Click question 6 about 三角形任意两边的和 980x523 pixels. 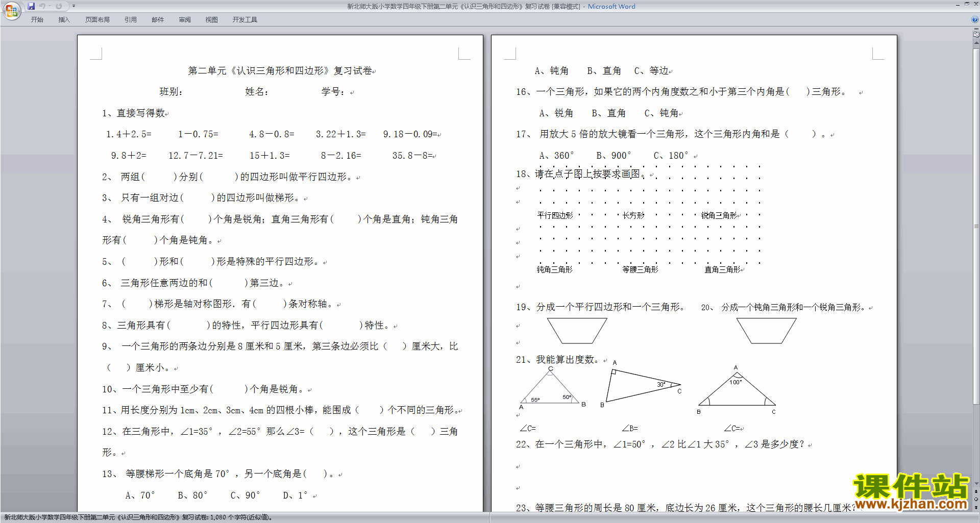click(x=196, y=283)
